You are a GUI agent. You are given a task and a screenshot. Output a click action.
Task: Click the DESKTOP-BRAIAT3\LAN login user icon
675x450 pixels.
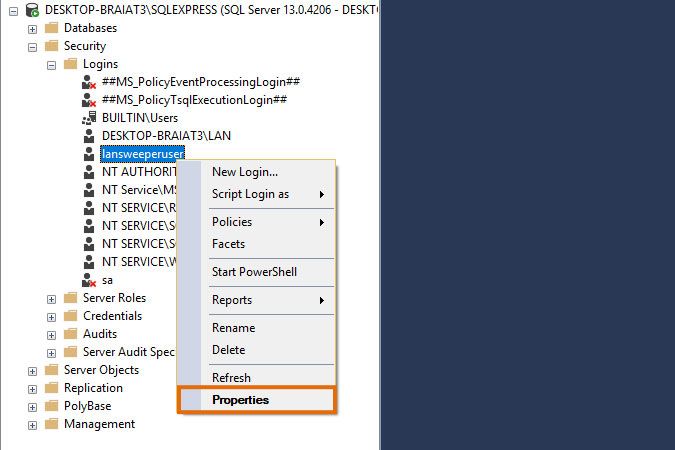point(89,136)
